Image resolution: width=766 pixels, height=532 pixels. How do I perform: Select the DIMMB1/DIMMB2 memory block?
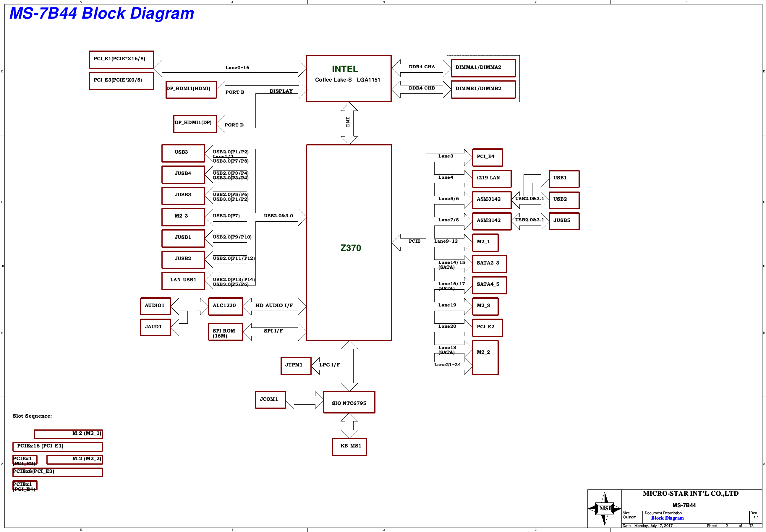(x=483, y=90)
